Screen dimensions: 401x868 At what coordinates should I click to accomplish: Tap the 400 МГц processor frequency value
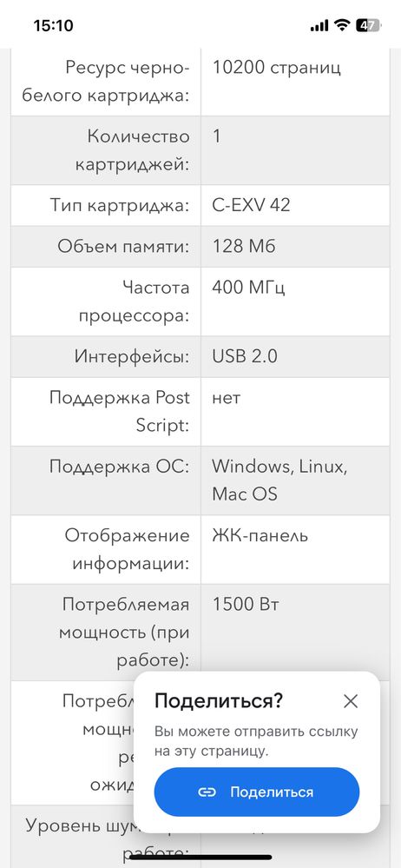(249, 288)
